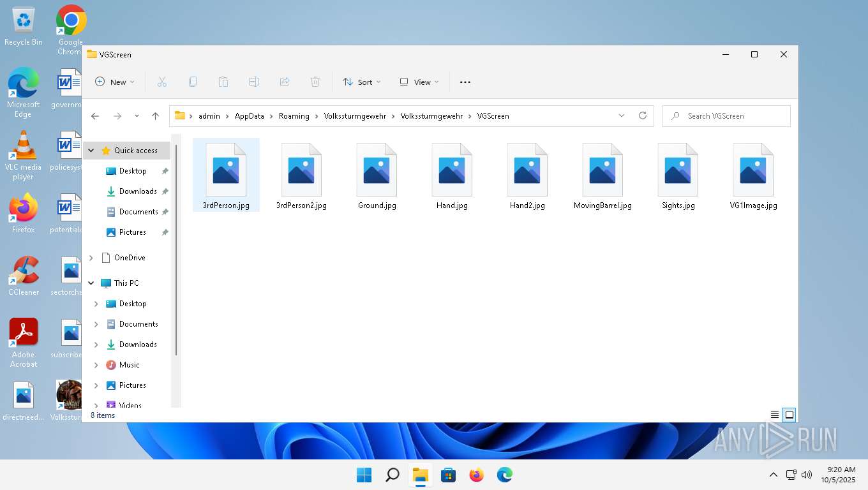Expand Downloads under This PC
Screen dimensions: 868x490
[x=96, y=345]
